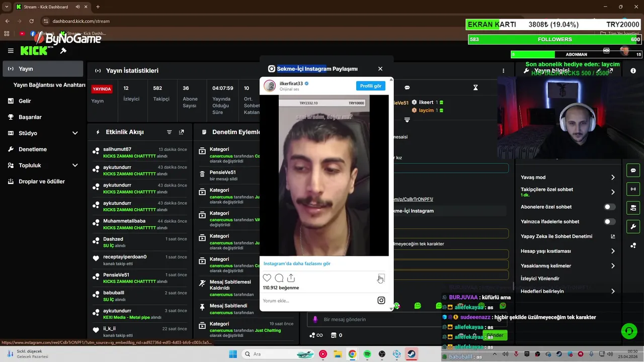This screenshot has height=362, width=644.
Task: Click the 582 Takipçi stat
Action: [x=161, y=94]
